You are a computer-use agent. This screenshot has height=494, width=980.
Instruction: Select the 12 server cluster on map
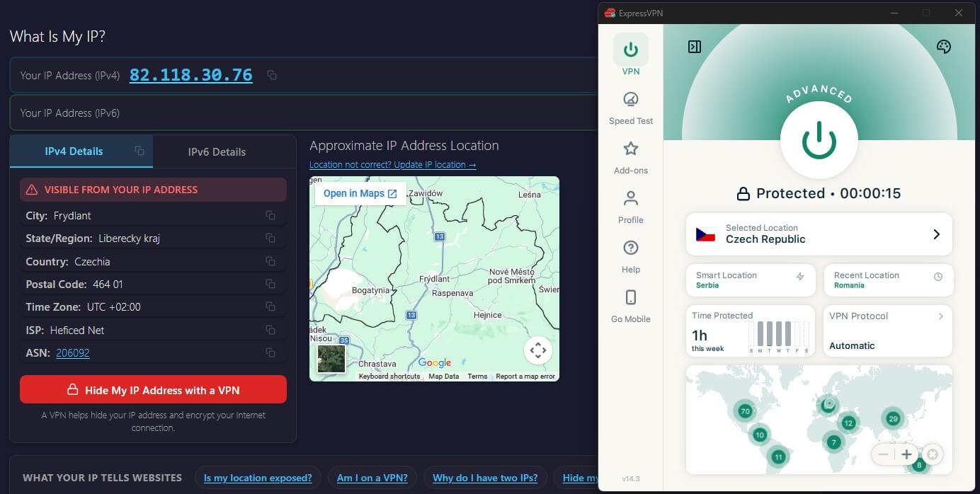tap(848, 423)
